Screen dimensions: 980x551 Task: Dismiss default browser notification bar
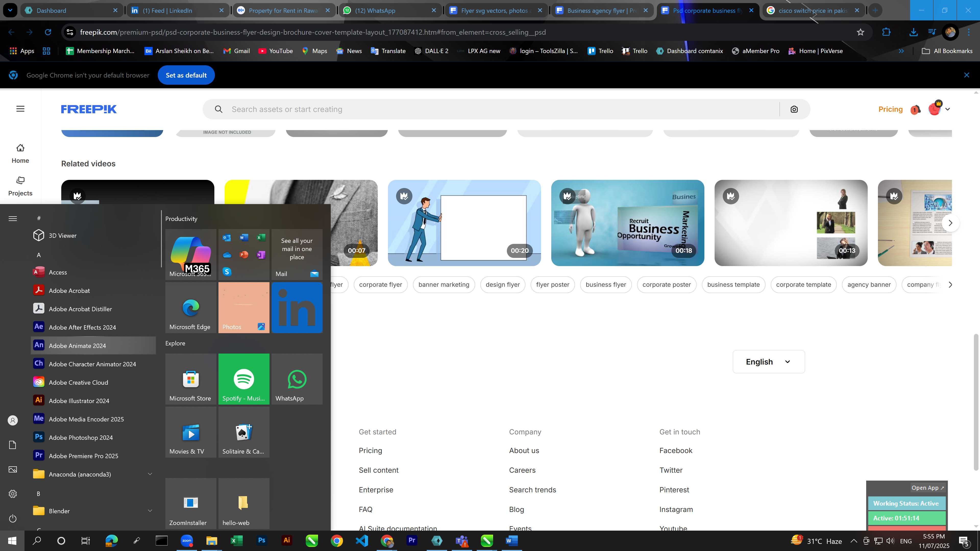(966, 75)
